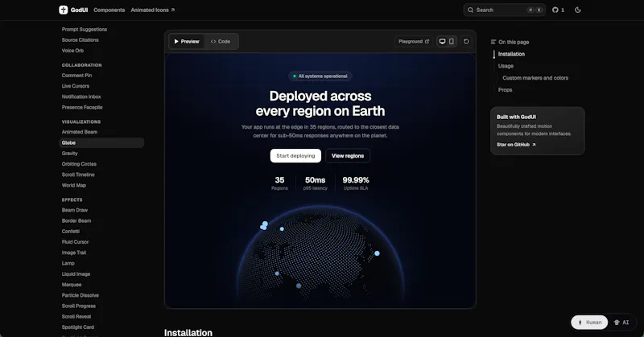This screenshot has width=644, height=337.
Task: Select Human mode toggle
Action: tap(589, 323)
